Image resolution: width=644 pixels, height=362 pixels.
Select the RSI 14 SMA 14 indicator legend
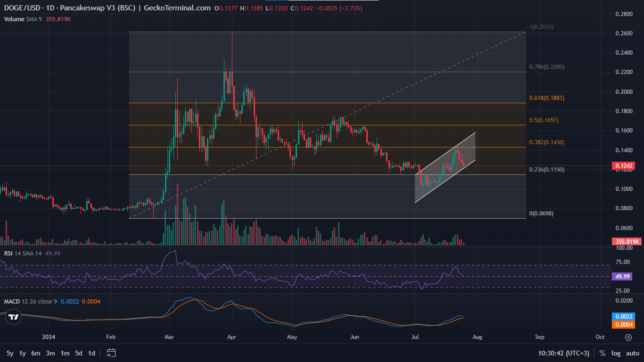(23, 253)
